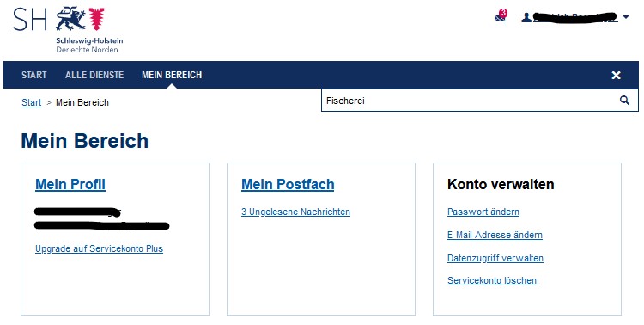Click the Start breadcrumb link
This screenshot has height=325, width=644.
pos(32,102)
